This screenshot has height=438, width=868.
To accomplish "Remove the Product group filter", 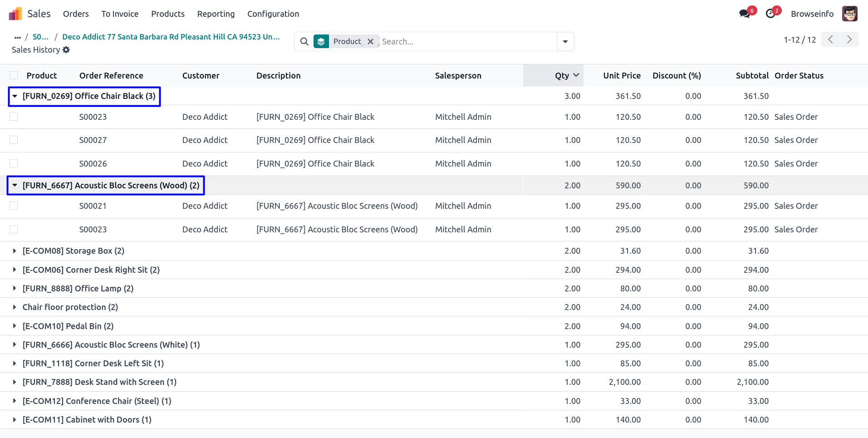I will [370, 42].
